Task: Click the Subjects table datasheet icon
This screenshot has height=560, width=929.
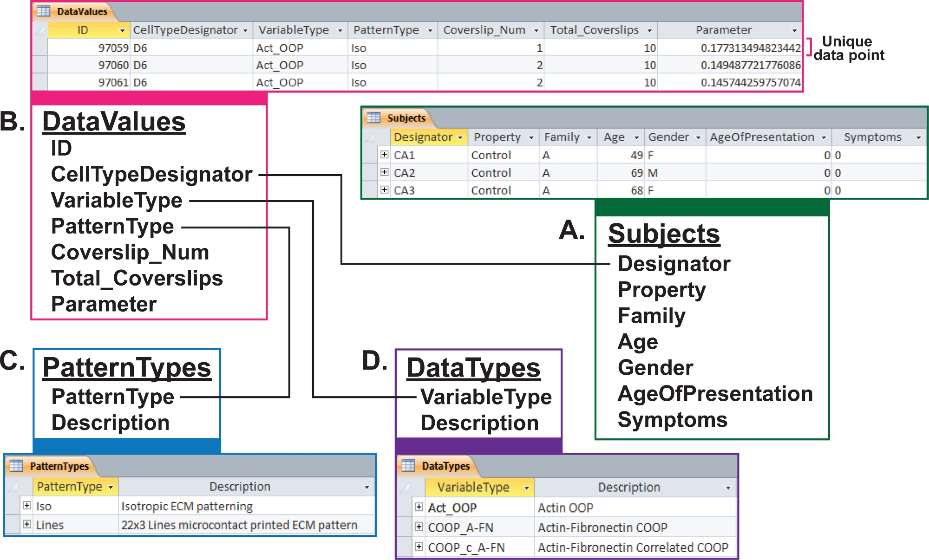Action: 373,117
